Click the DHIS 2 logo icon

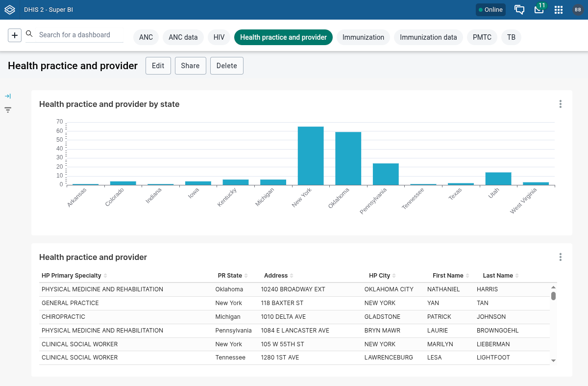click(10, 10)
